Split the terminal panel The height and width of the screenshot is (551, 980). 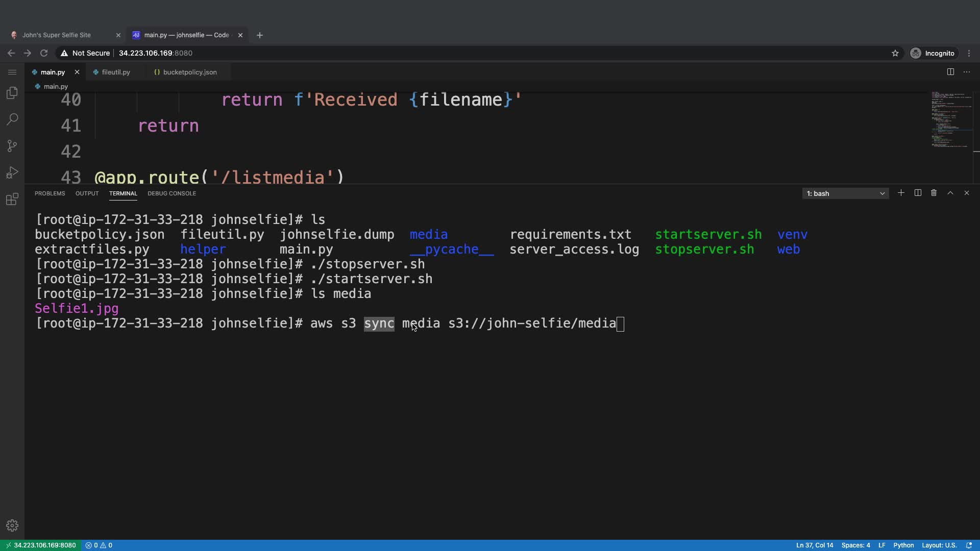(918, 193)
